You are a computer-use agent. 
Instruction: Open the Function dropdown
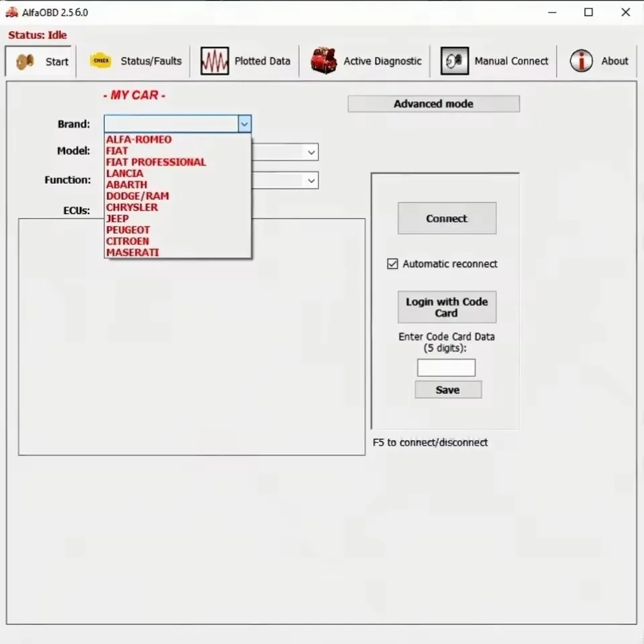click(311, 180)
